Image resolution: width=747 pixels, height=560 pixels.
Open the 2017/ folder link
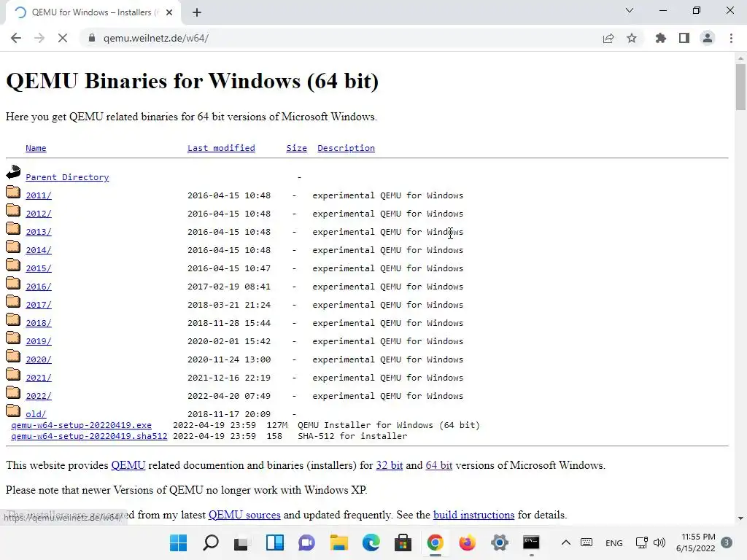(39, 305)
